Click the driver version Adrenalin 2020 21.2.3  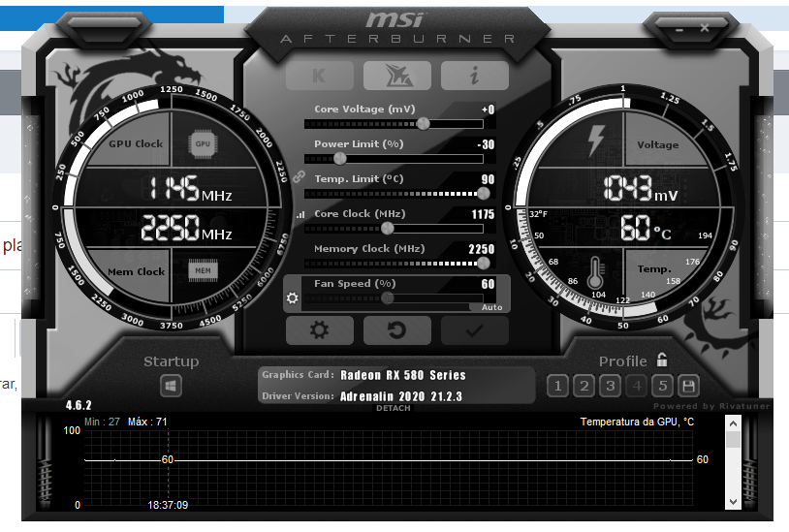coord(401,396)
